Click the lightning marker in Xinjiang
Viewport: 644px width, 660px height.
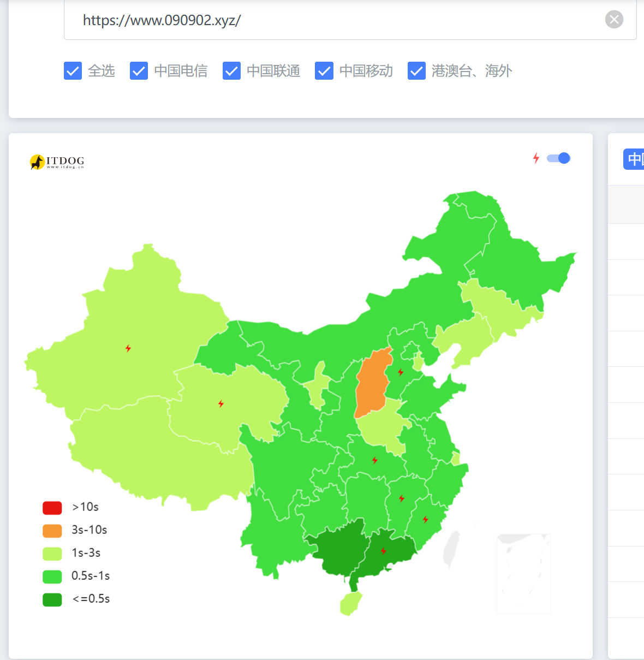(128, 348)
